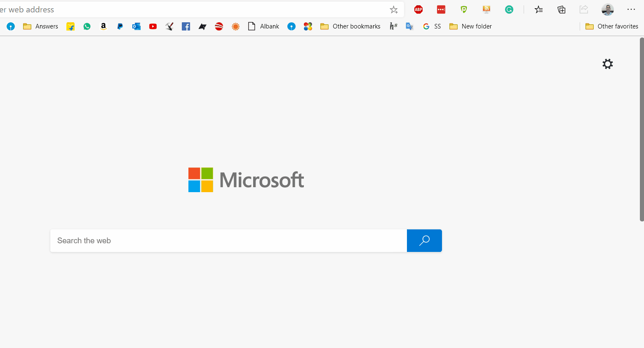The height and width of the screenshot is (348, 644).
Task: Open the h8 bookmark icon
Action: click(x=393, y=26)
